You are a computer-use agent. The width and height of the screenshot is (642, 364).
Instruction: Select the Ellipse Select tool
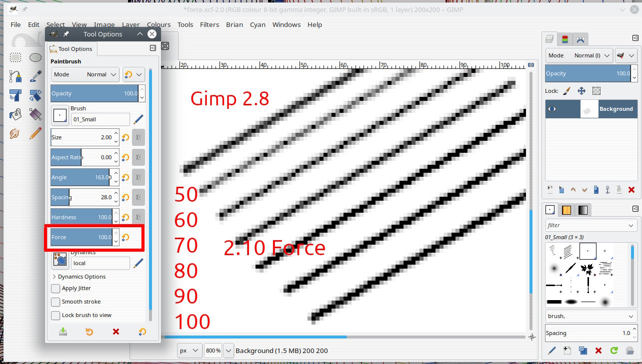click(35, 57)
